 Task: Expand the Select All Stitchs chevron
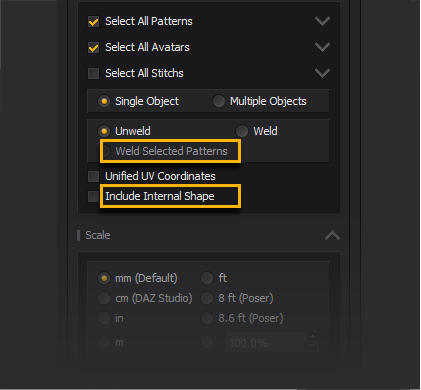click(x=322, y=73)
